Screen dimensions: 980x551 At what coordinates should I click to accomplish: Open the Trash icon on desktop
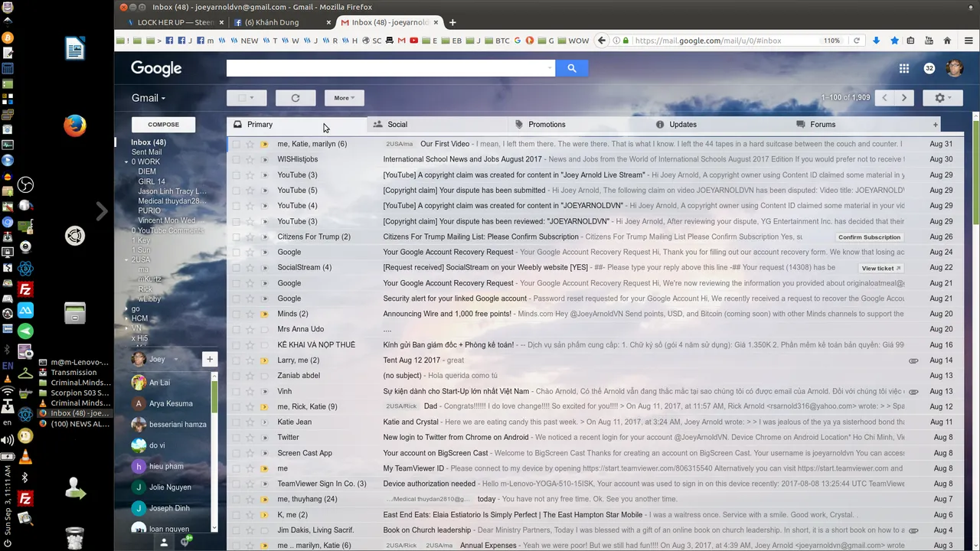click(74, 538)
